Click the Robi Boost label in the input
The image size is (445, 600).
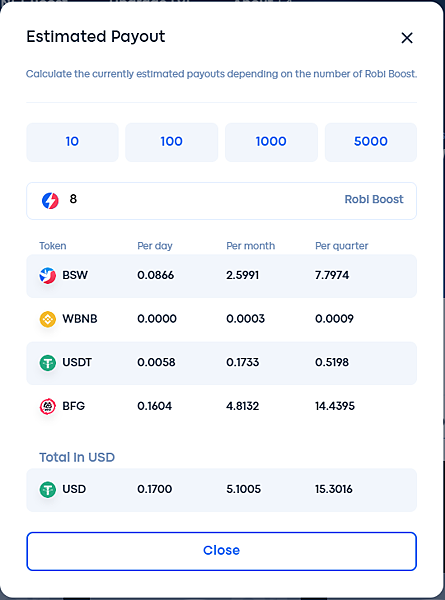374,199
